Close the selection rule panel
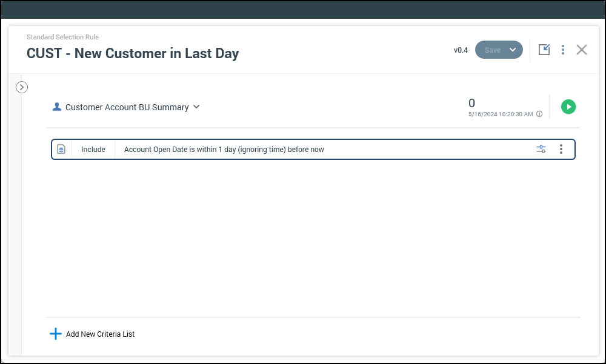Viewport: 606px width, 364px height. [582, 50]
